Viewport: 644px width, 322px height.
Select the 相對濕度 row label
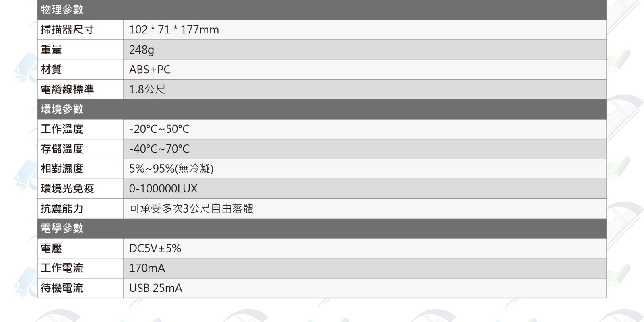tap(62, 169)
